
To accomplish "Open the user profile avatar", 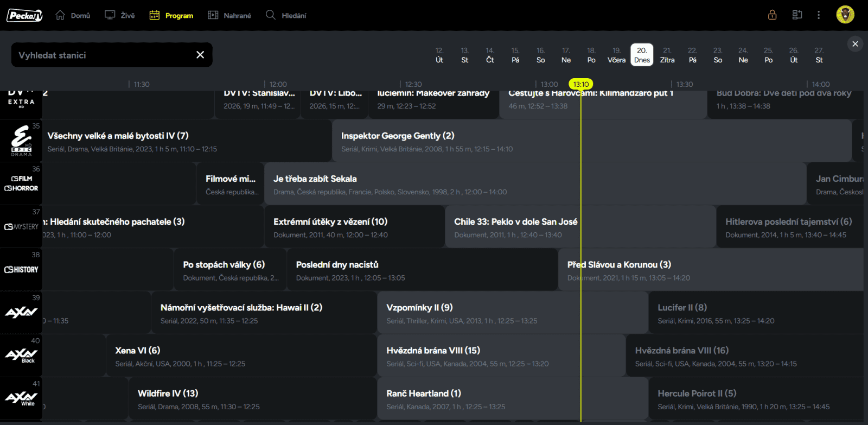I will [845, 15].
